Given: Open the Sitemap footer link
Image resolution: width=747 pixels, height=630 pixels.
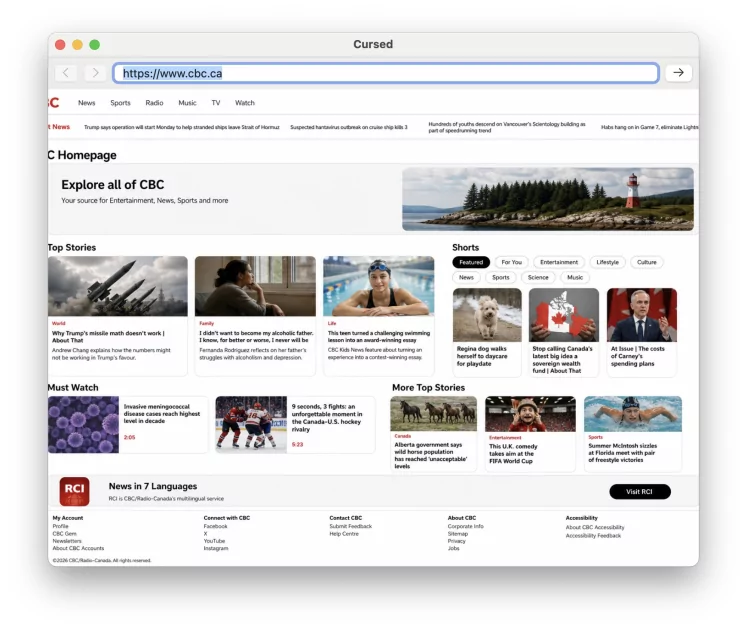Looking at the screenshot, I should (x=458, y=534).
